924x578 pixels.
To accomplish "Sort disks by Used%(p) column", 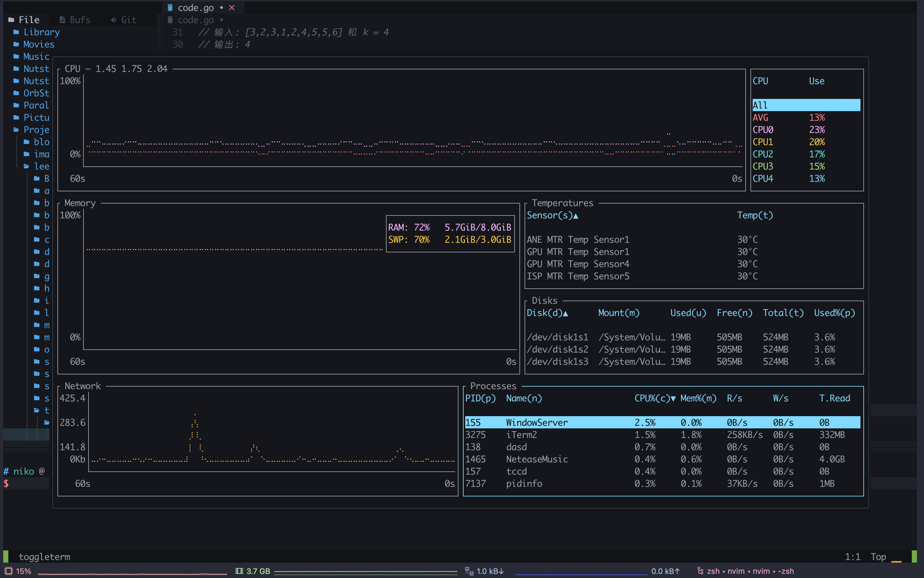I will [834, 313].
